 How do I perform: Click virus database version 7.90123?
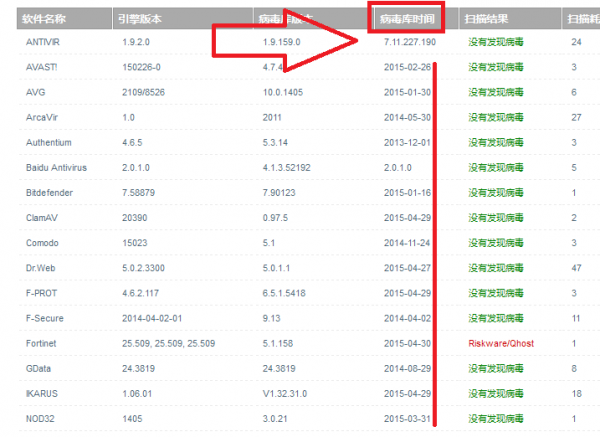click(279, 193)
